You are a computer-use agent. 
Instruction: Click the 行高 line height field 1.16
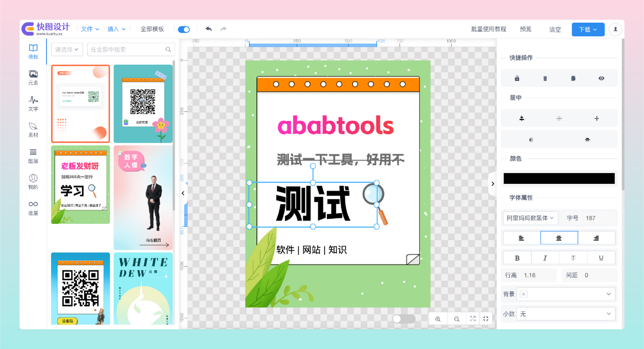(x=538, y=275)
